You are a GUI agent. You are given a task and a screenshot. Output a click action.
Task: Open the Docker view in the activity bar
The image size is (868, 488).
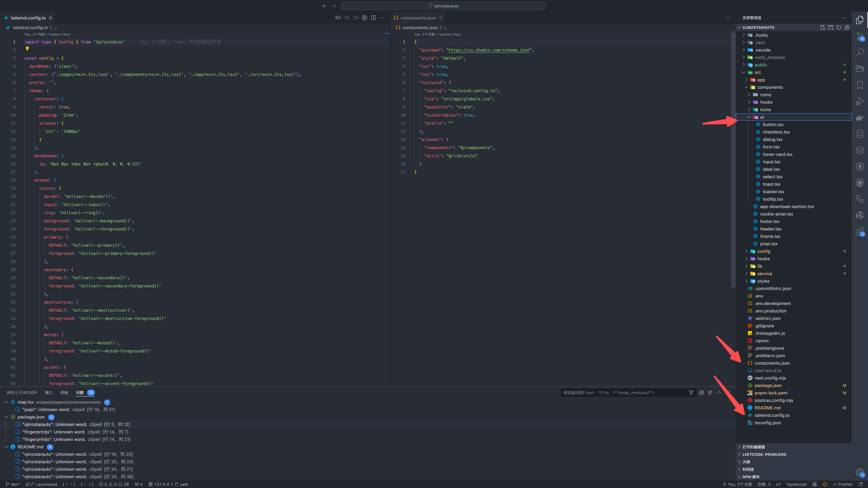click(x=860, y=118)
